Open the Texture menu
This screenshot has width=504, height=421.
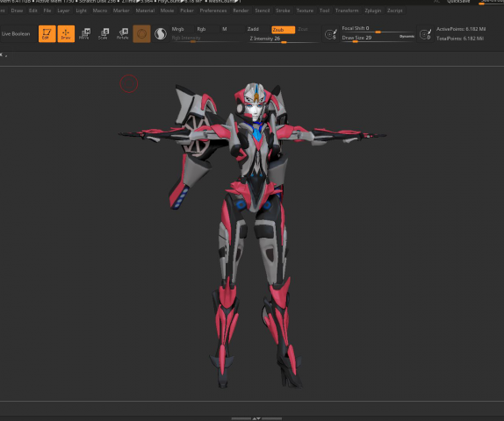click(x=305, y=11)
